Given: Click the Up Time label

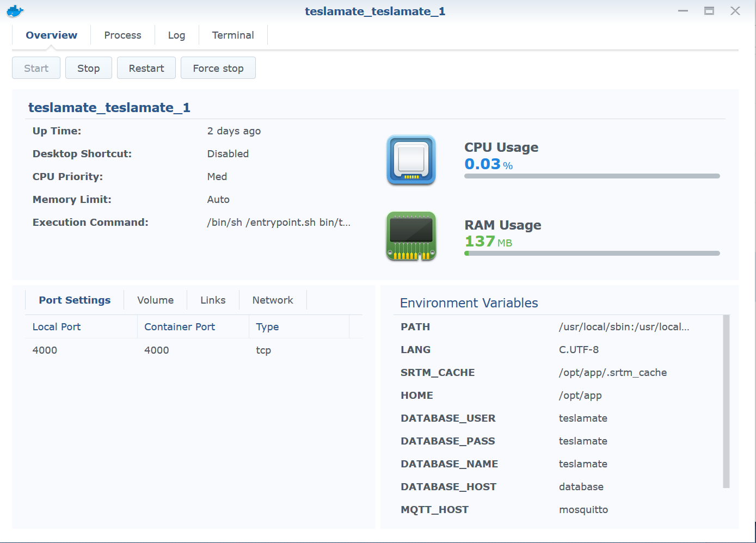Looking at the screenshot, I should 57,131.
